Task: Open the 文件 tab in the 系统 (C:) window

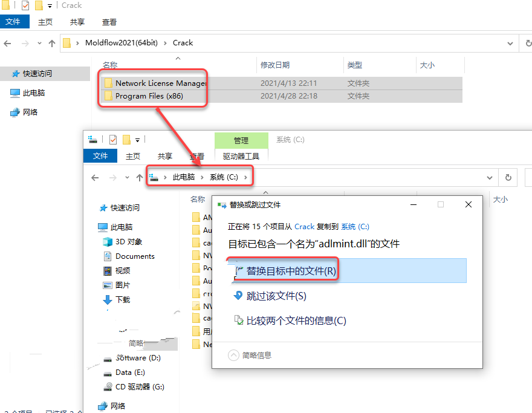Action: point(100,156)
